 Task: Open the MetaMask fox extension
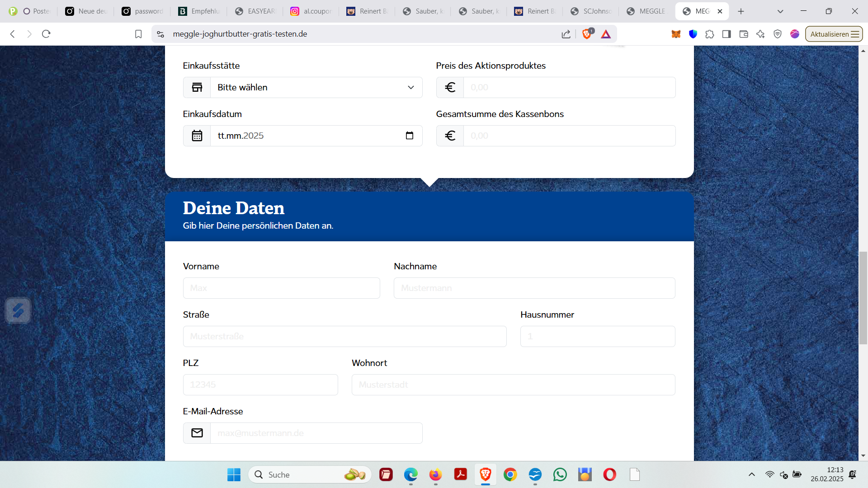676,34
